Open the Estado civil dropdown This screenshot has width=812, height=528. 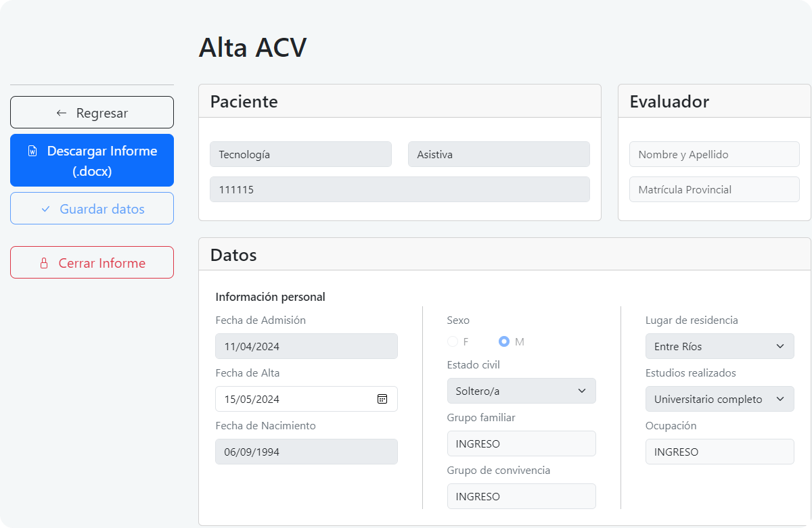pos(521,391)
